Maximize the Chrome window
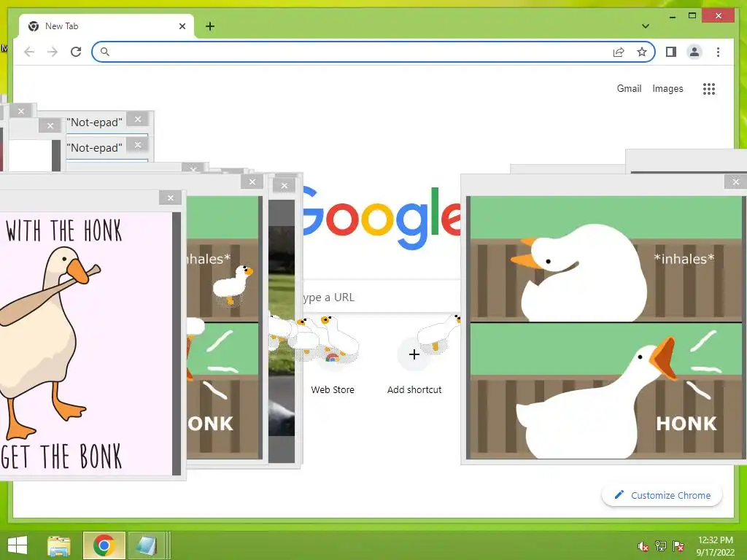 (x=692, y=16)
